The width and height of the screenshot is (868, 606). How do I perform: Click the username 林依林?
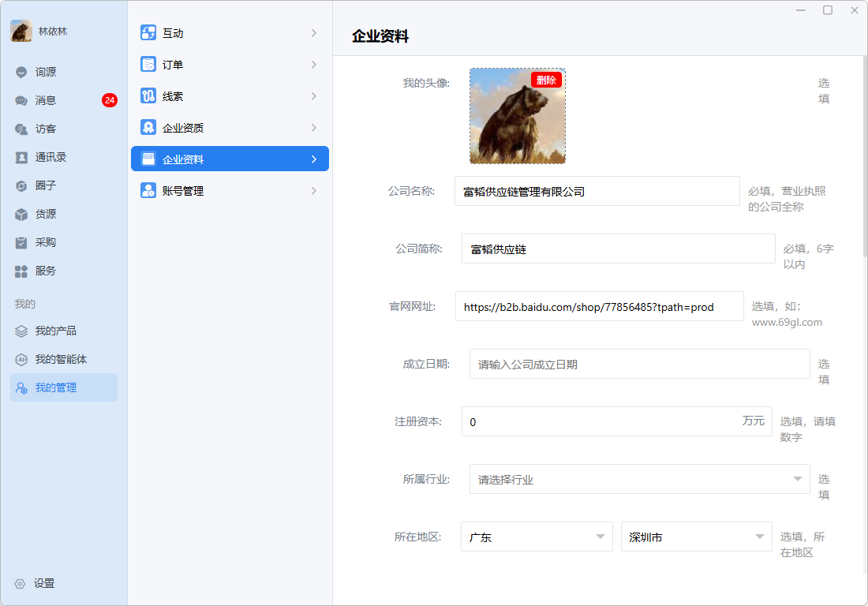point(53,32)
